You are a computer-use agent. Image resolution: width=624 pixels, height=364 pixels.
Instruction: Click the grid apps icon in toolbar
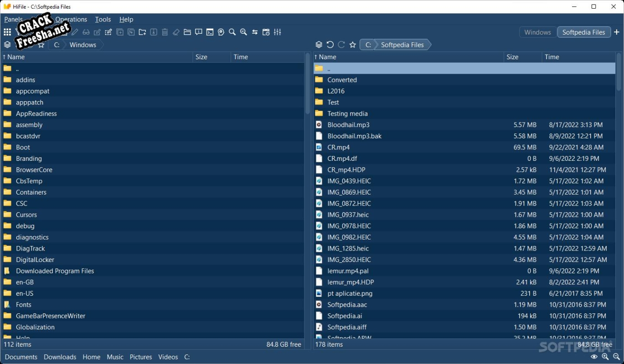(7, 32)
